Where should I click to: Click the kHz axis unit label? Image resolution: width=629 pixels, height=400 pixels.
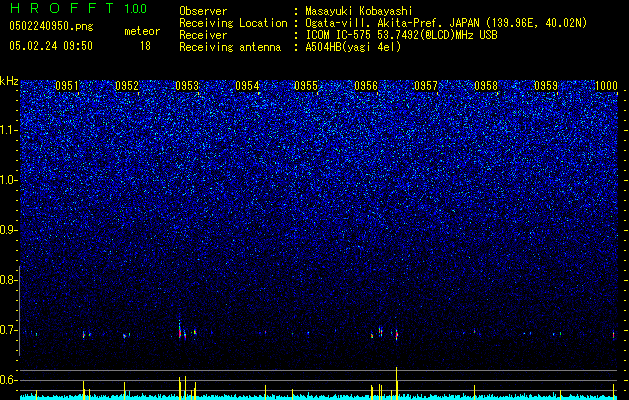click(x=9, y=81)
